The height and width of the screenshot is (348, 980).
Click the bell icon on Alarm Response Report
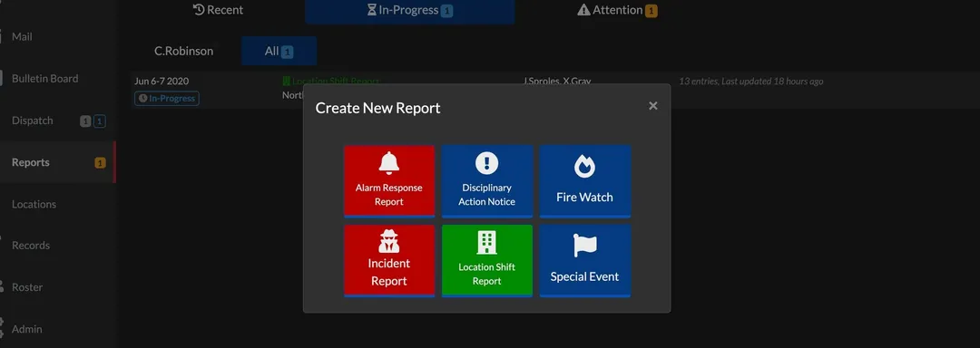coord(388,163)
